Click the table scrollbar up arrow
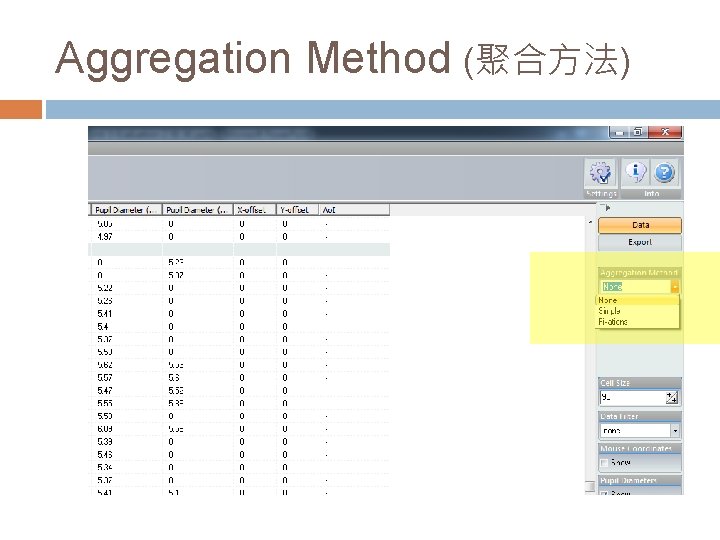The height and width of the screenshot is (540, 720). (590, 222)
